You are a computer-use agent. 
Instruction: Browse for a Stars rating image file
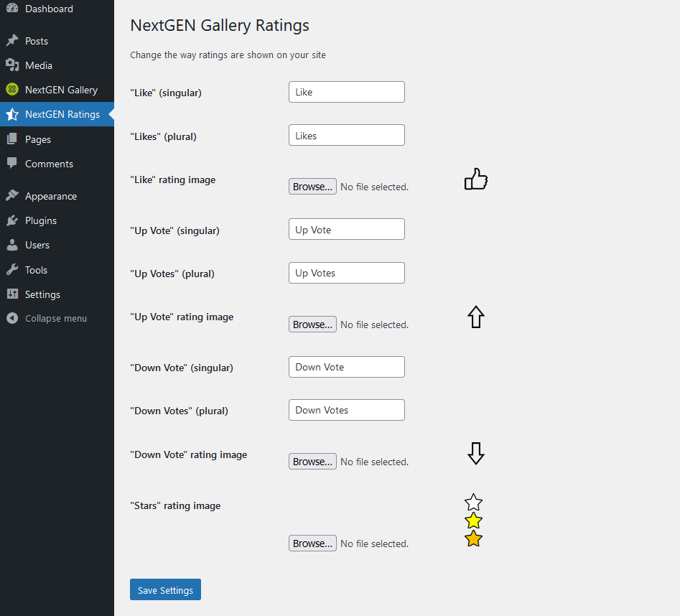312,543
